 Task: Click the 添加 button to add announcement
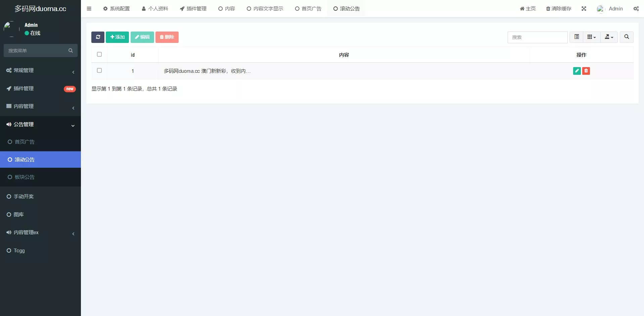point(117,37)
